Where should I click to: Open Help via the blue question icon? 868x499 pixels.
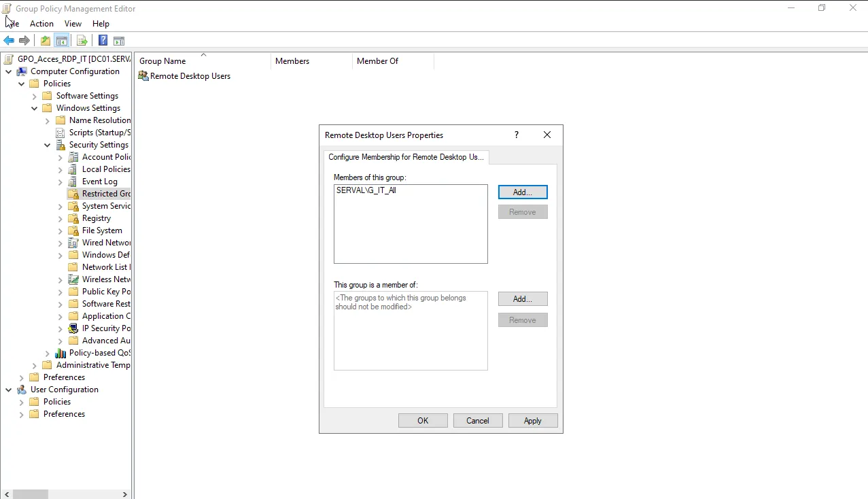pyautogui.click(x=103, y=41)
